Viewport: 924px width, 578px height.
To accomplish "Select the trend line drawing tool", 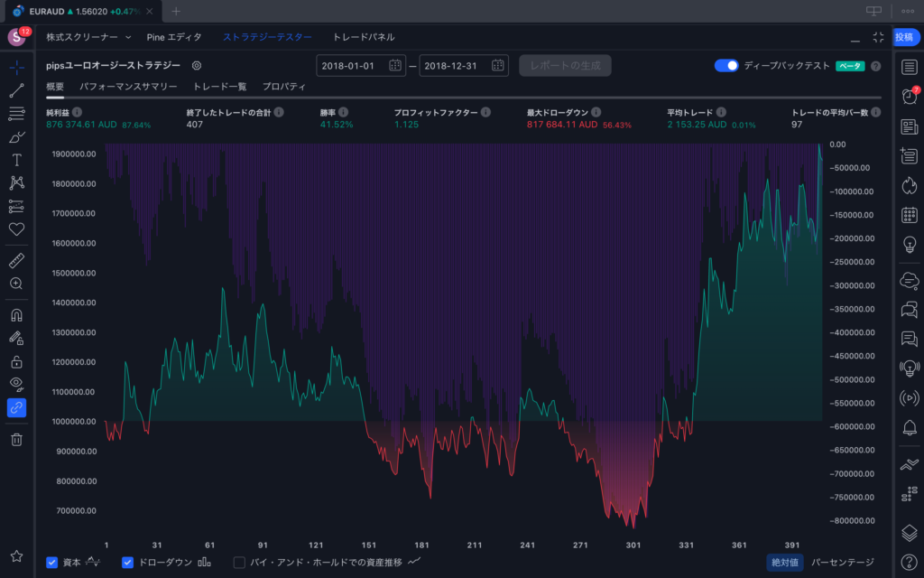I will click(x=16, y=90).
